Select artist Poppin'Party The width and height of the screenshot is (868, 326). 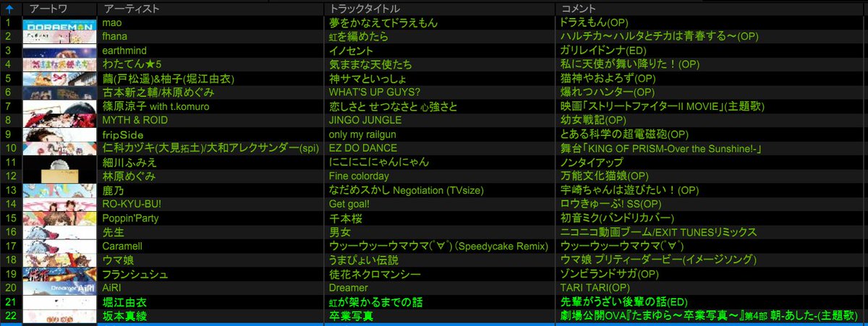coord(130,218)
